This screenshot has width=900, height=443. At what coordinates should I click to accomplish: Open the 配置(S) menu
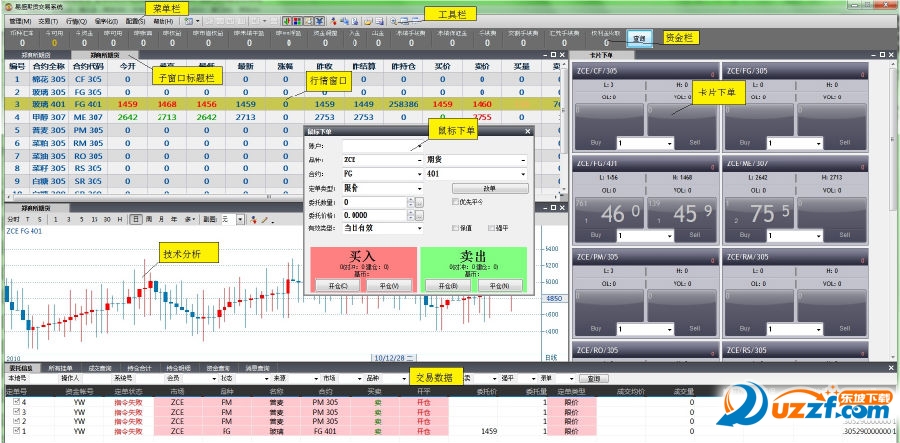pyautogui.click(x=135, y=21)
